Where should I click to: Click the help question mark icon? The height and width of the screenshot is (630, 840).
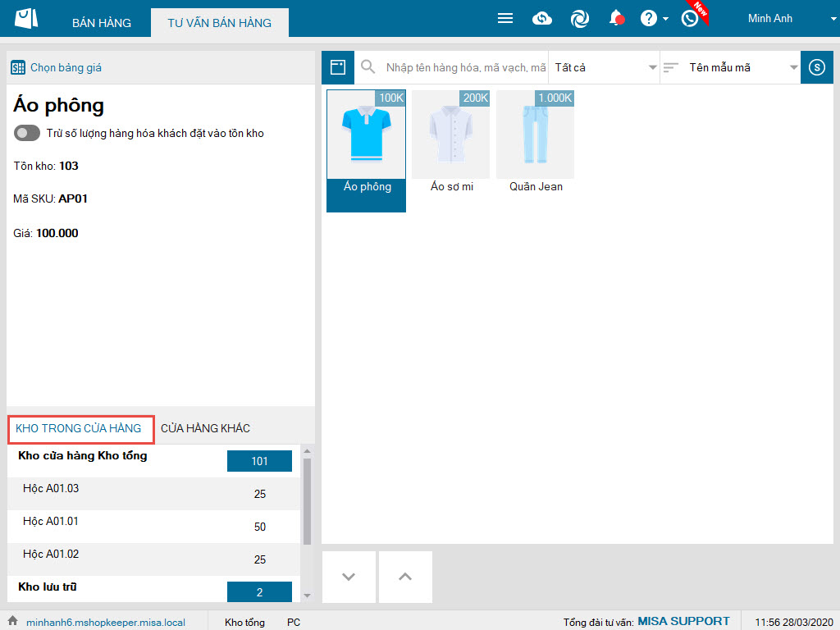click(x=649, y=18)
